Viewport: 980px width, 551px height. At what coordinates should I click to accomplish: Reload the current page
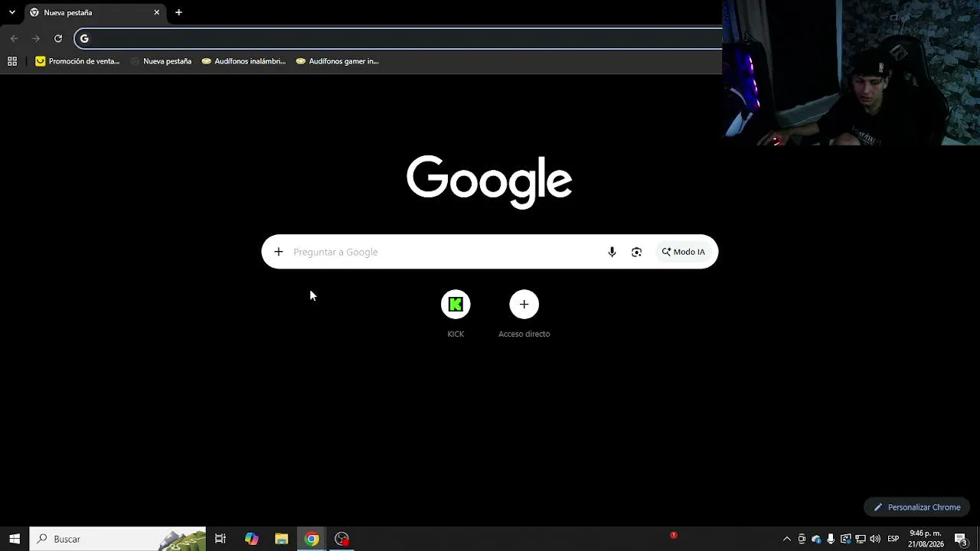click(58, 38)
